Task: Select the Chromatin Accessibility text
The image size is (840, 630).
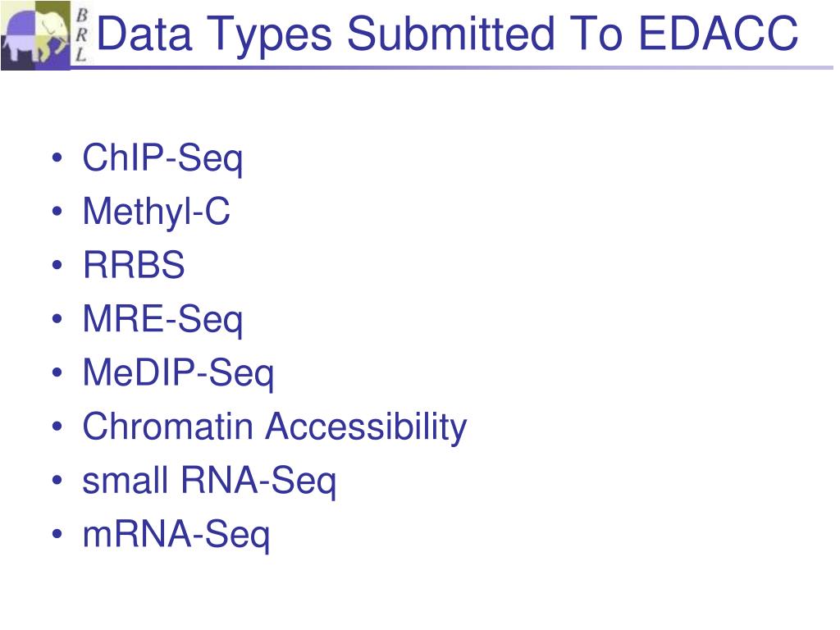Action: (x=275, y=427)
